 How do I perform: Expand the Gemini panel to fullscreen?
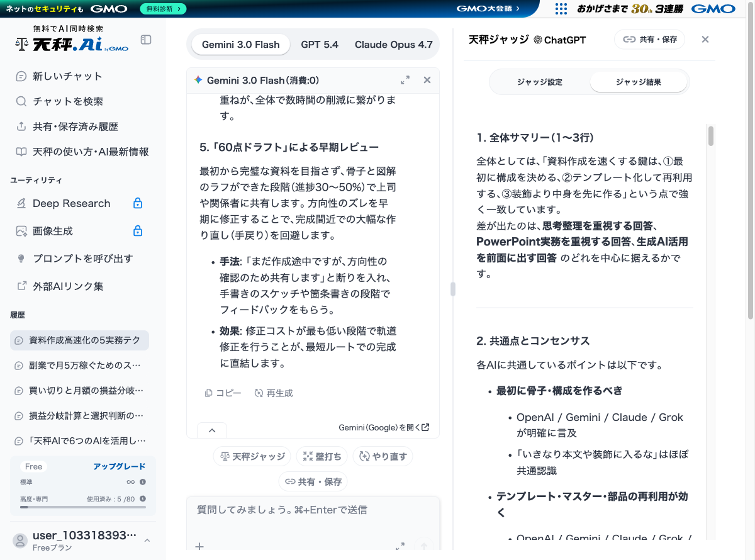(405, 80)
